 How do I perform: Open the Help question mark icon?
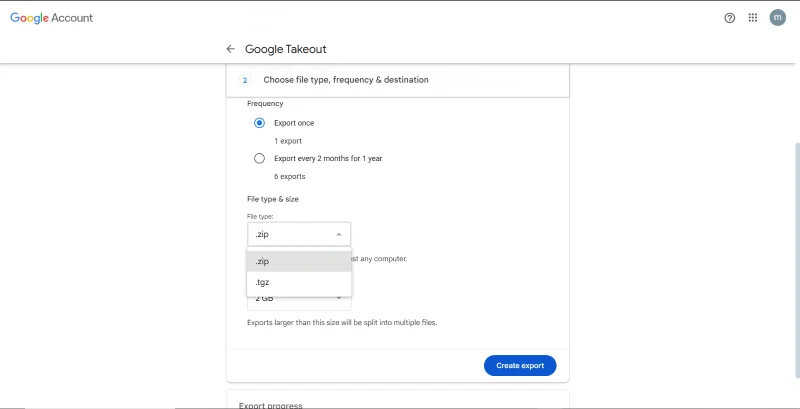click(730, 18)
